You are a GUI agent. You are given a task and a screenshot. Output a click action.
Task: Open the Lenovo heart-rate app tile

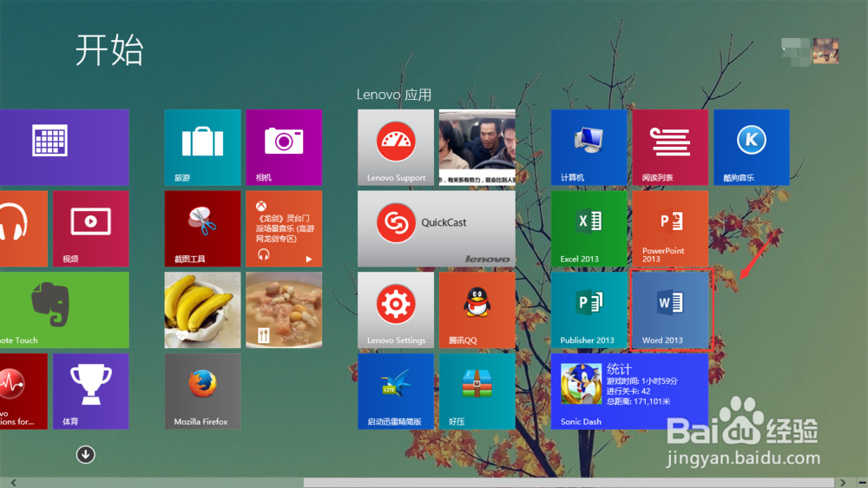pyautogui.click(x=23, y=392)
